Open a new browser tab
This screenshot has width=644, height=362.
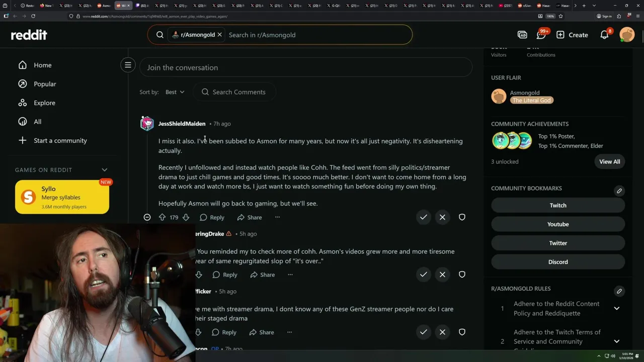[584, 6]
